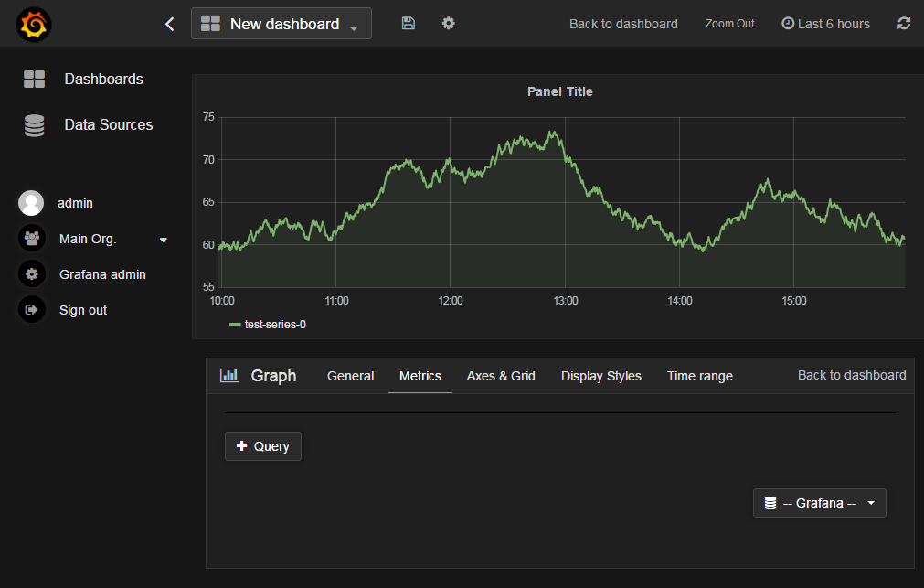Viewport: 924px width, 588px height.
Task: Click the Data Sources database icon
Action: pos(34,125)
